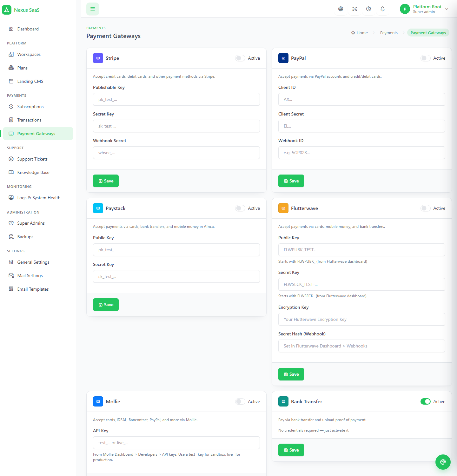Screen dimensions: 457x476
Task: Disable the Bank Transfer Active toggle
Action: pyautogui.click(x=426, y=401)
